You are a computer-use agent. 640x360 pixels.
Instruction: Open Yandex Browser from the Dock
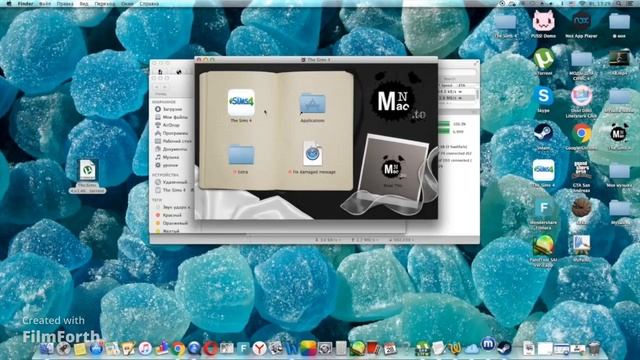pyautogui.click(x=259, y=349)
